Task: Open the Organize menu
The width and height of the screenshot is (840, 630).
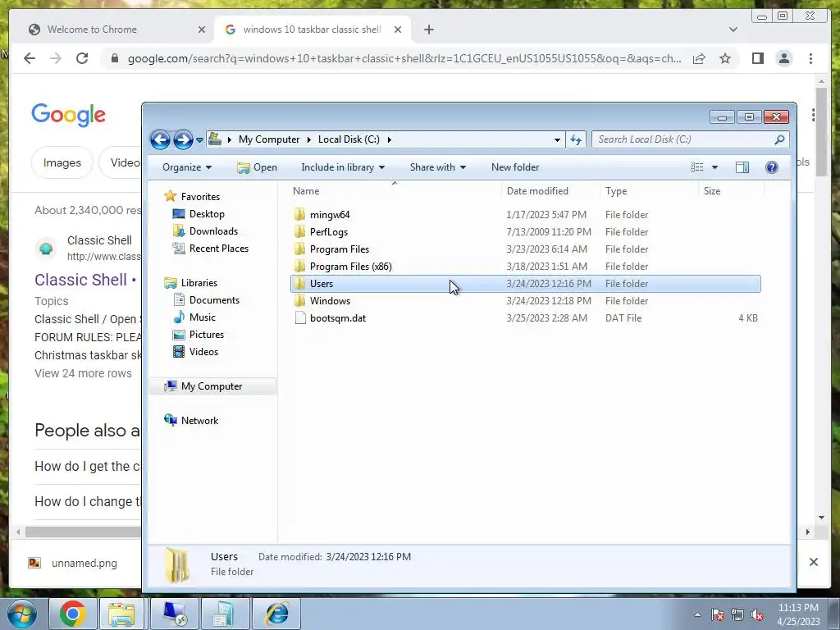Action: point(187,167)
